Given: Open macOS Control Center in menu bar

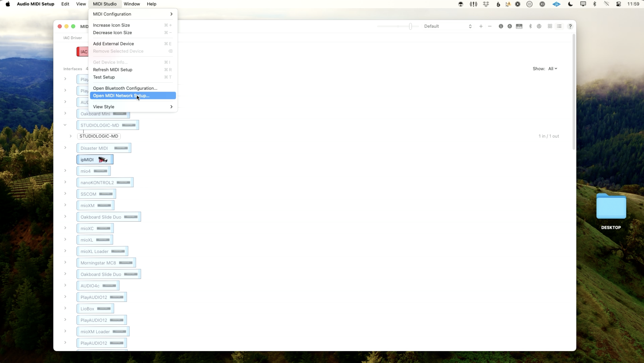Looking at the screenshot, I should tap(618, 4).
